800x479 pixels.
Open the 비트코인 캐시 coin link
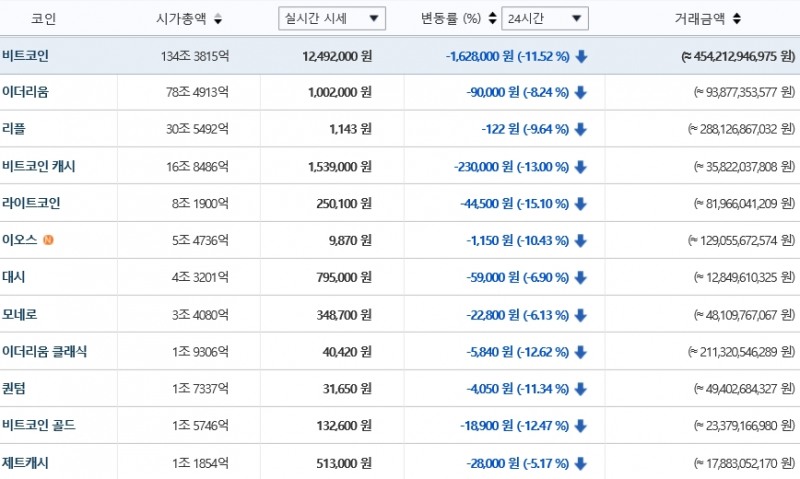click(39, 166)
